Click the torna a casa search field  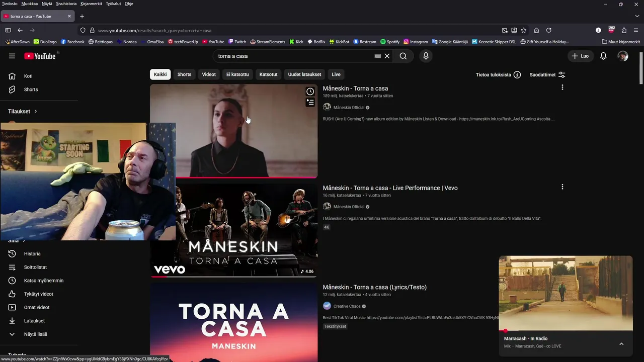(294, 56)
